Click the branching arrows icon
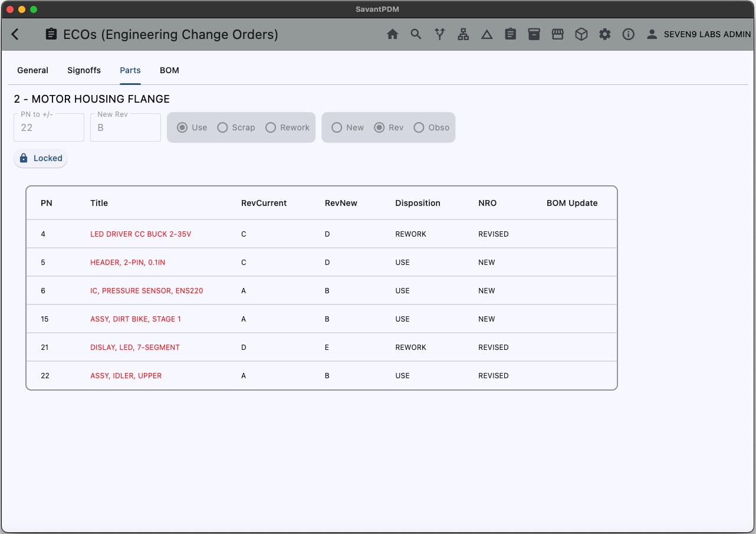Viewport: 756px width, 534px height. click(440, 34)
